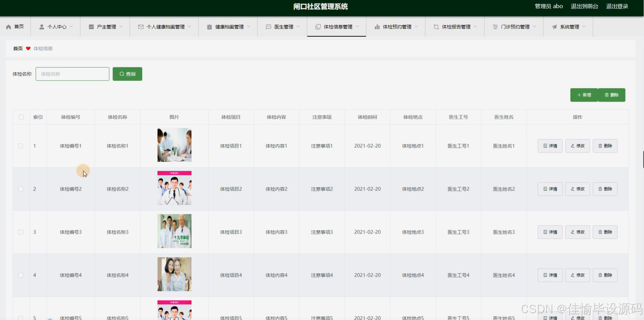Screen dimensions: 644x320
Task: Click the crop icon in 体检报告管理
Action: [x=436, y=27]
